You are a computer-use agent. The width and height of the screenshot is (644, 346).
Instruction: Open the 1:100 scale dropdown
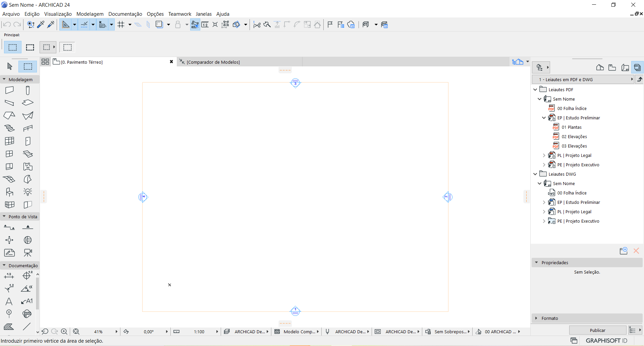(x=217, y=332)
